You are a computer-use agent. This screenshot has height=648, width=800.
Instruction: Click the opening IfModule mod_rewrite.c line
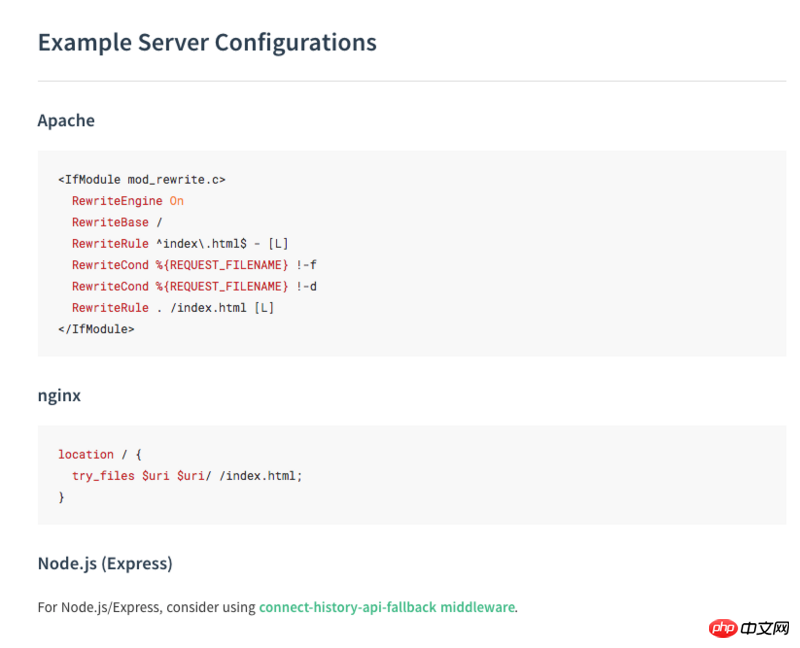click(142, 180)
